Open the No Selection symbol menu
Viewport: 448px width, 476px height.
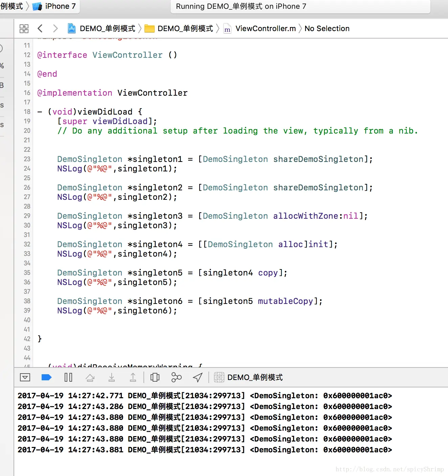click(327, 28)
